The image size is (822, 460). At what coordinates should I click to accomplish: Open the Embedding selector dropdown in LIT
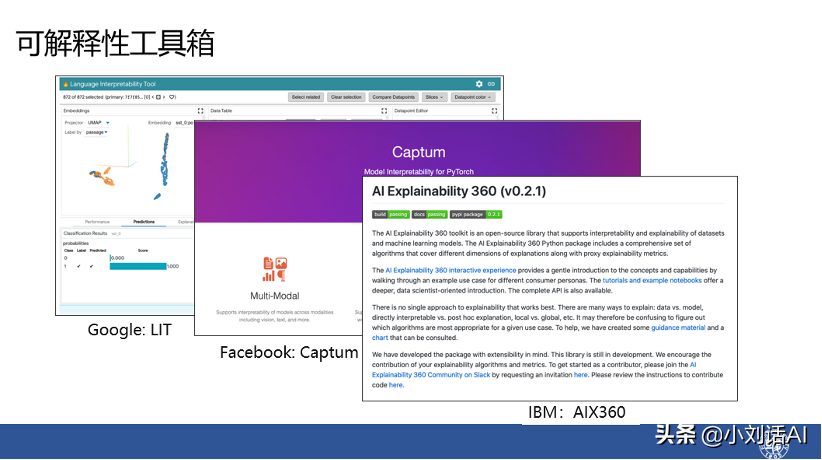point(184,123)
